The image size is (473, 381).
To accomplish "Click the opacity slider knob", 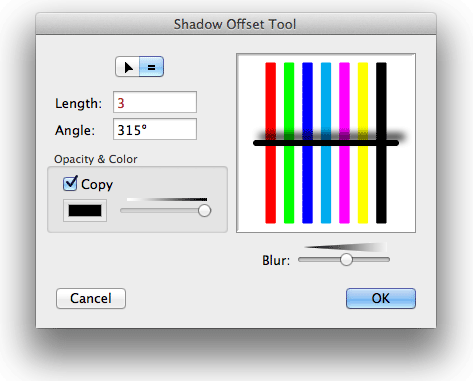I will [204, 211].
